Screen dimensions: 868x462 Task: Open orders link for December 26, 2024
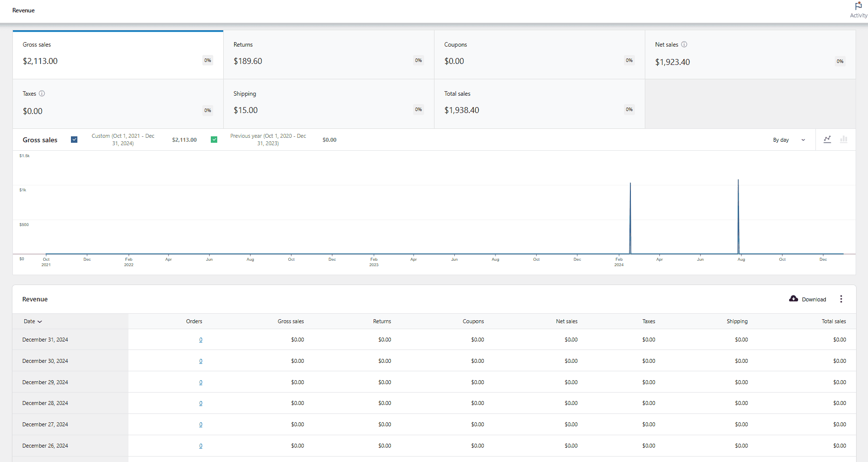point(200,446)
